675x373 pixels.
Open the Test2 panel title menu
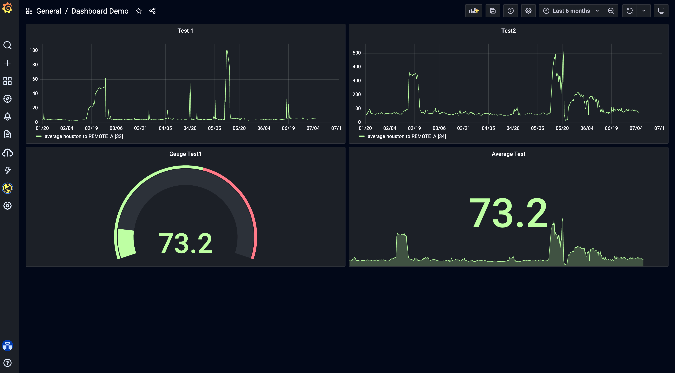[508, 31]
